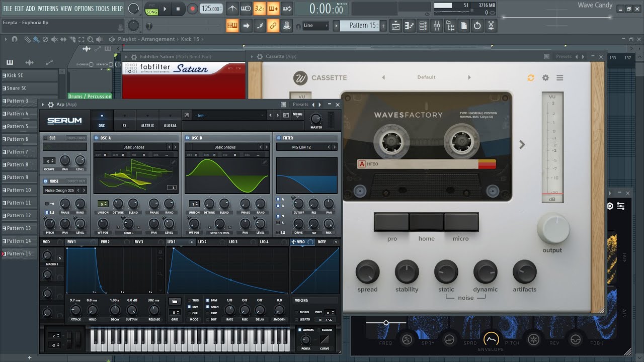This screenshot has width=644, height=362.
Task: Save the Serum preset with disk icon
Action: click(187, 115)
